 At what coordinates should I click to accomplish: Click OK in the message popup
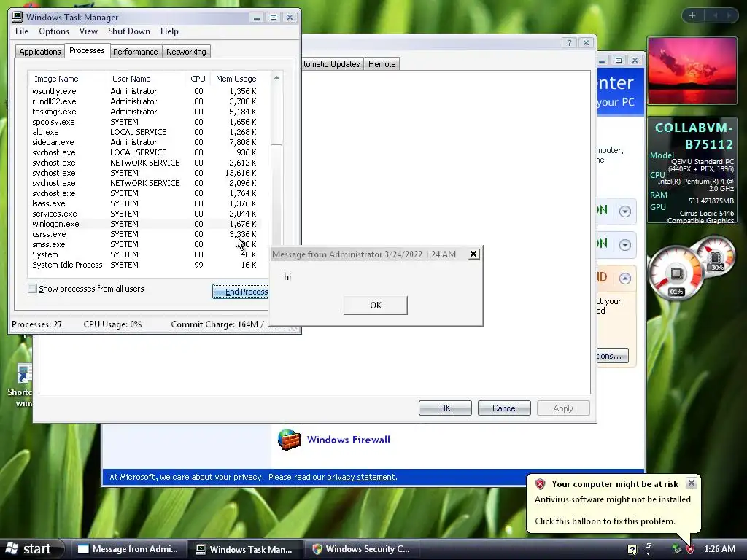[376, 306]
